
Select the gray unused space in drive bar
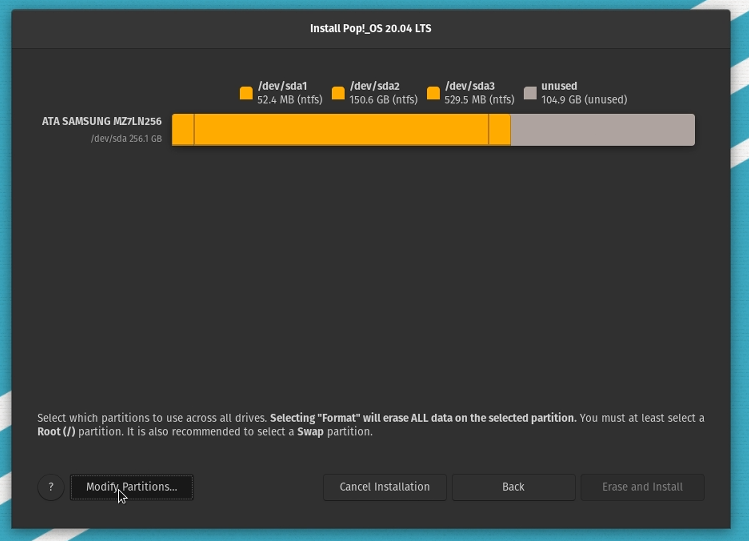(x=602, y=130)
